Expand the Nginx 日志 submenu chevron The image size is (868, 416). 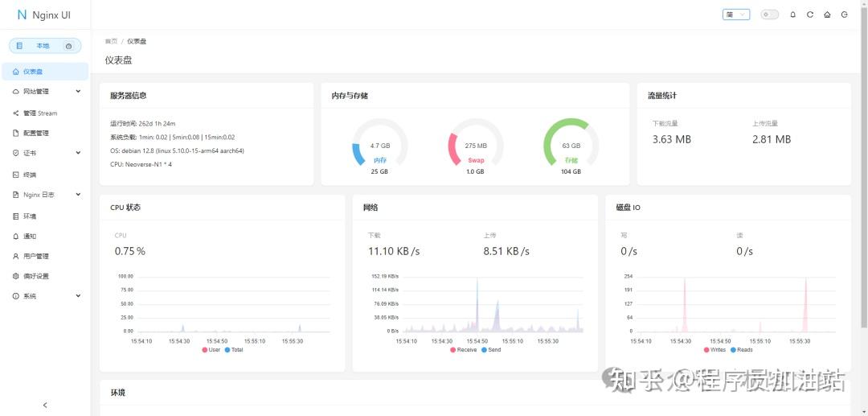tap(78, 195)
